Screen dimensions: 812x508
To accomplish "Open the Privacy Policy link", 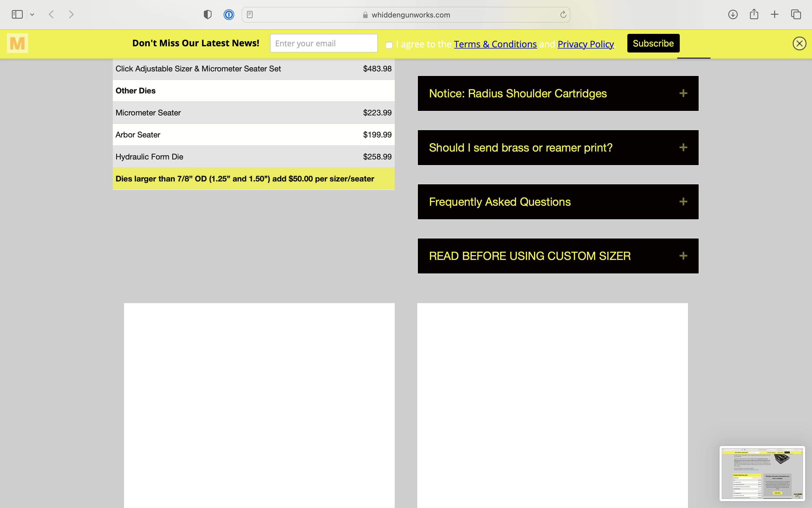I will coord(586,44).
